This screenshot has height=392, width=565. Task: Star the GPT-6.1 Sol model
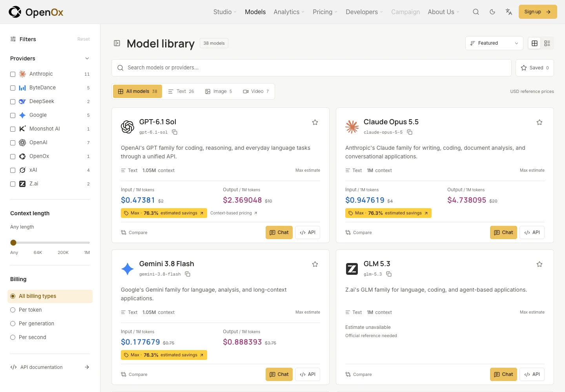coord(315,122)
